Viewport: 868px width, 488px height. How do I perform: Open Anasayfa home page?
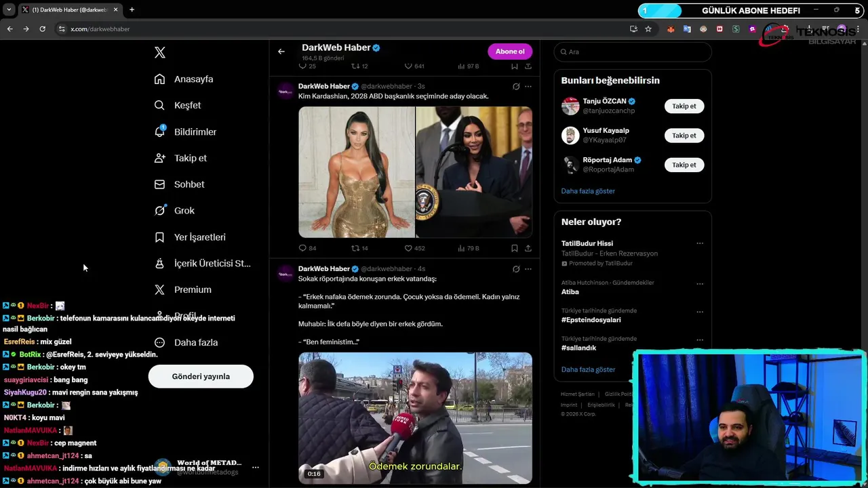184,79
